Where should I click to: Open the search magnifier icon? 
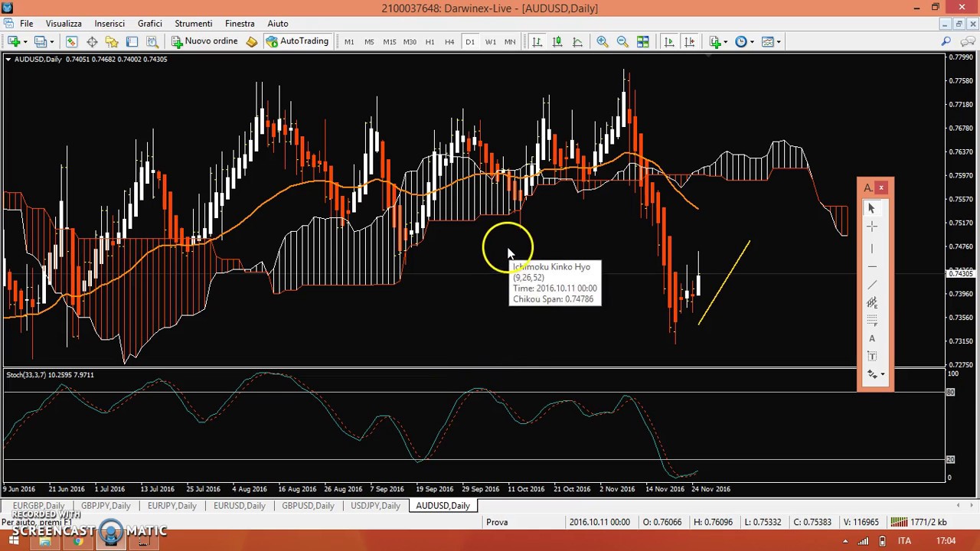tap(946, 41)
